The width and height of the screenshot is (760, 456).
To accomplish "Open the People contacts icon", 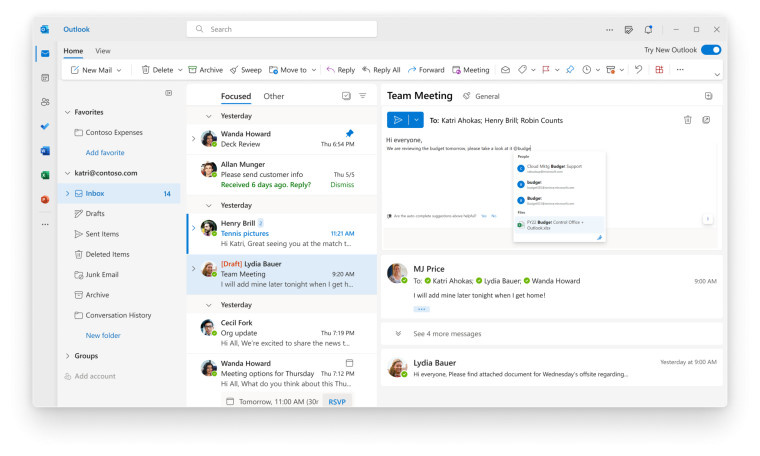I will 45,102.
